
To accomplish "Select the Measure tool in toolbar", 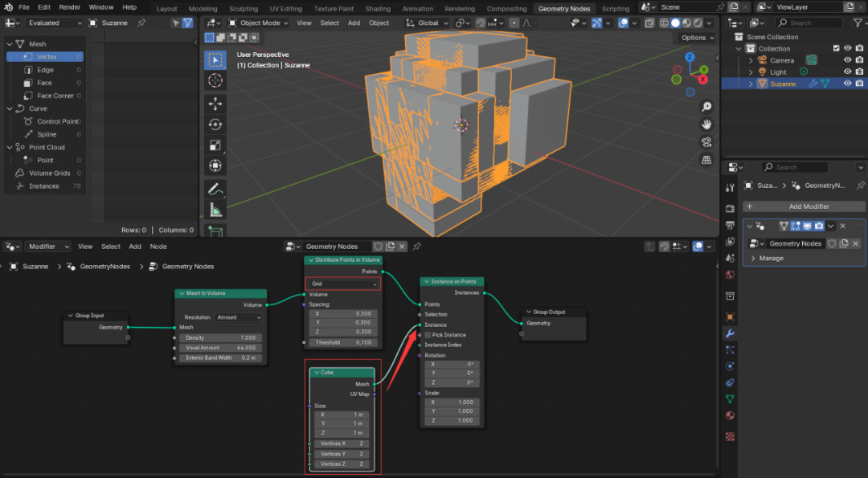I will coord(215,210).
